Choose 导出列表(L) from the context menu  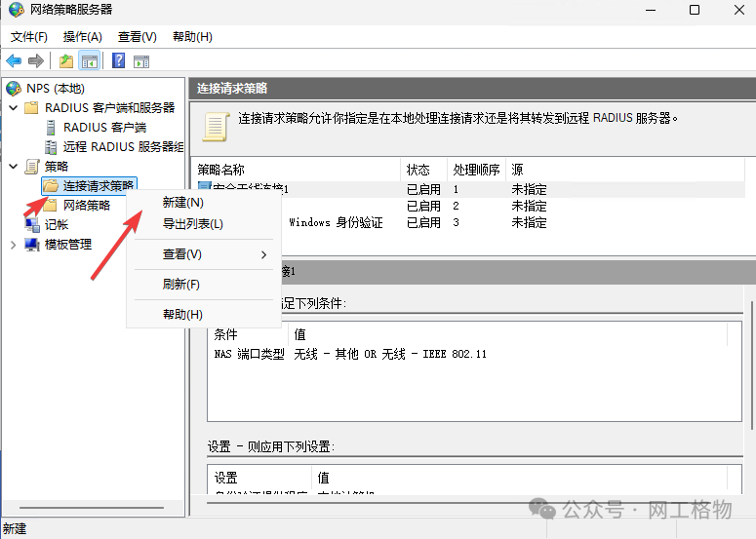(204, 224)
